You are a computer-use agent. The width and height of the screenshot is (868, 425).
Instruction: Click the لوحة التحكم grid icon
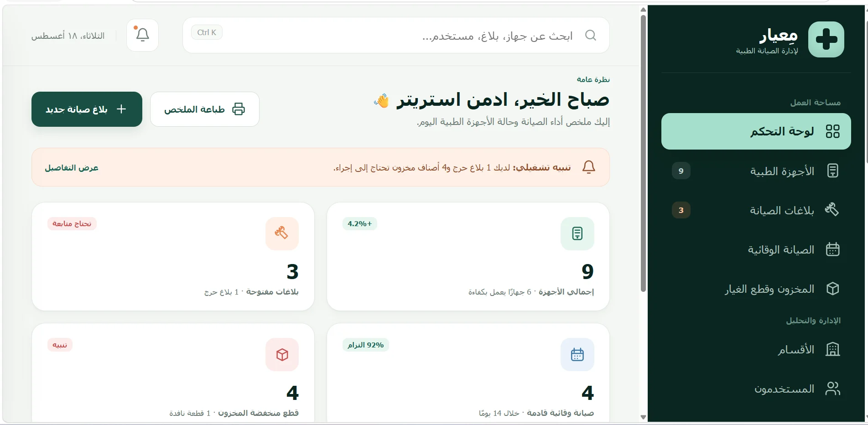tap(832, 131)
